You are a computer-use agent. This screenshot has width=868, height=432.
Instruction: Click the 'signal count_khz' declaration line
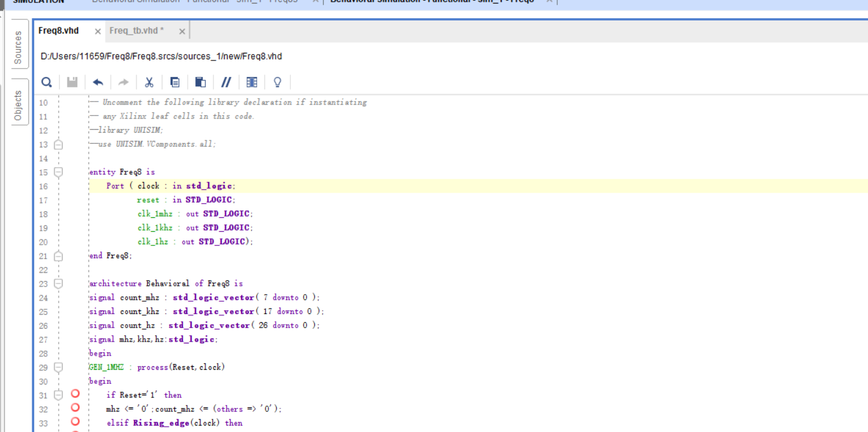206,312
